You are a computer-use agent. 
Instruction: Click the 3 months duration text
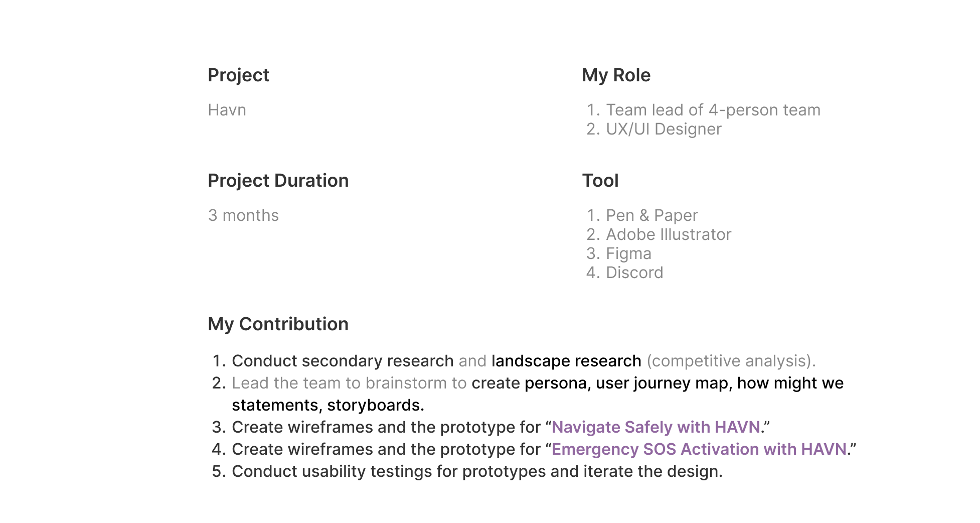coord(244,215)
